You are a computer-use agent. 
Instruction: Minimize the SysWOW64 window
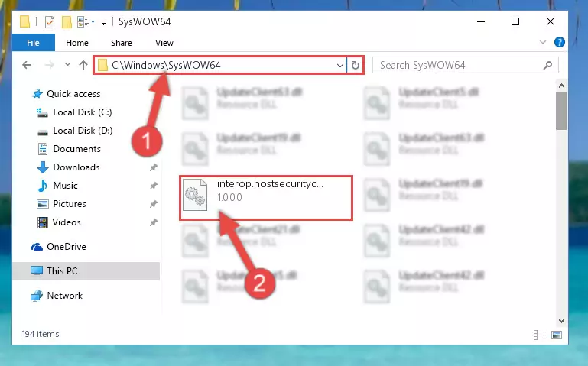point(481,21)
